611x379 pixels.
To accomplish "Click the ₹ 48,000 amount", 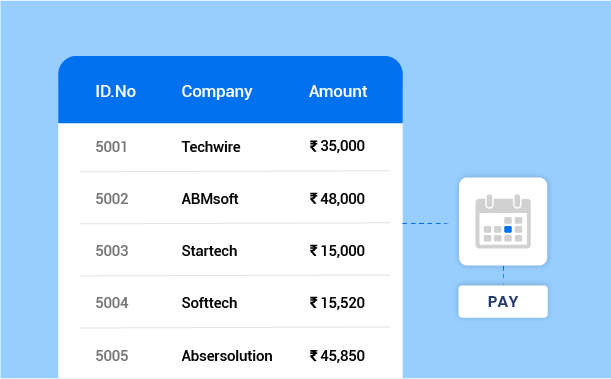I will 337,199.
